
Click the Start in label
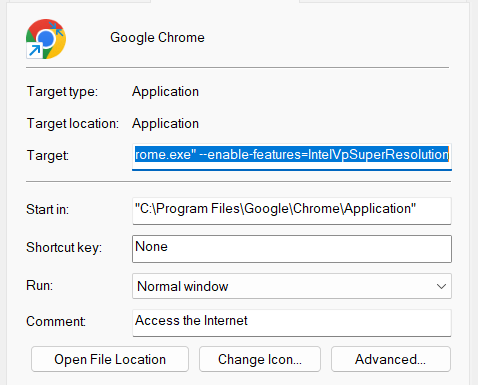[47, 210]
